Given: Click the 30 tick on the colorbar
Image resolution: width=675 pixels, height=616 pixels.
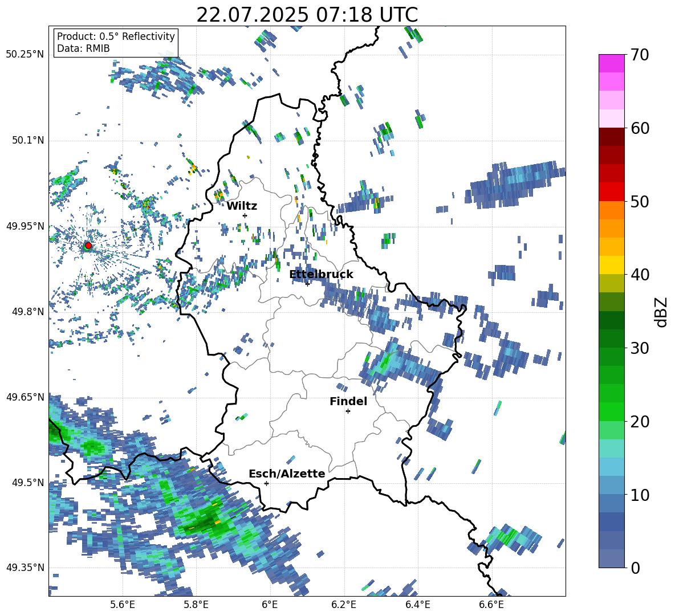Looking at the screenshot, I should 640,348.
